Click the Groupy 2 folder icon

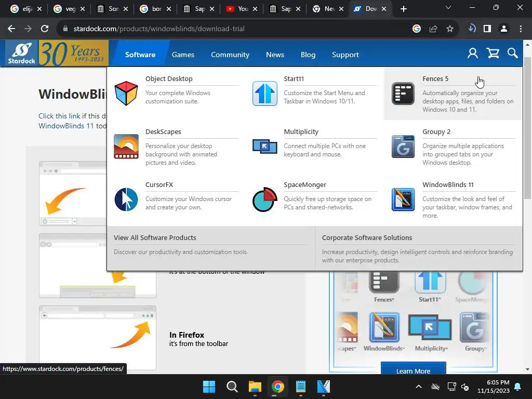(x=403, y=147)
